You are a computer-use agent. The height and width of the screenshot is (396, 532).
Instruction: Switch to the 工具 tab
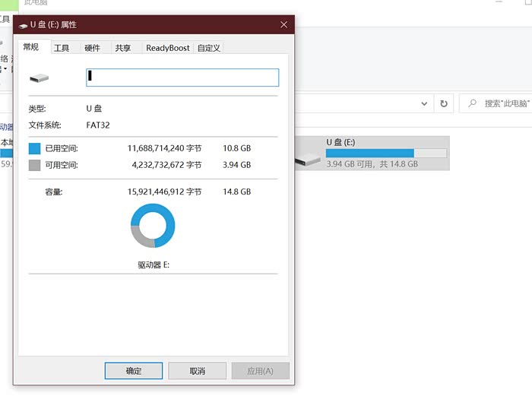(62, 48)
